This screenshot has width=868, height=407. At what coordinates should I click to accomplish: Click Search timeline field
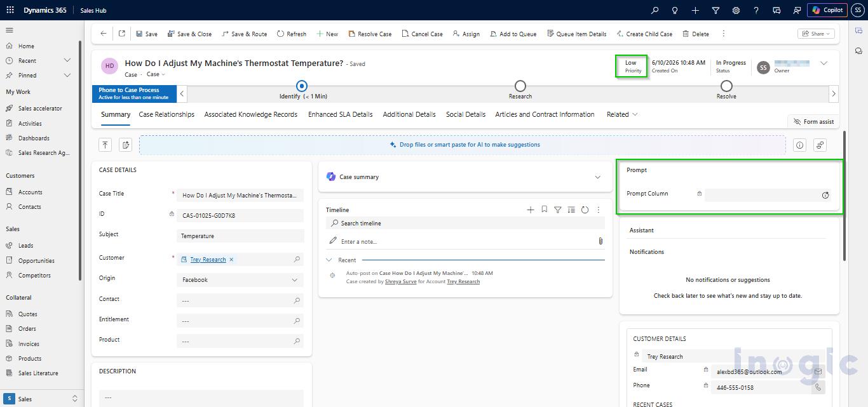click(x=466, y=224)
